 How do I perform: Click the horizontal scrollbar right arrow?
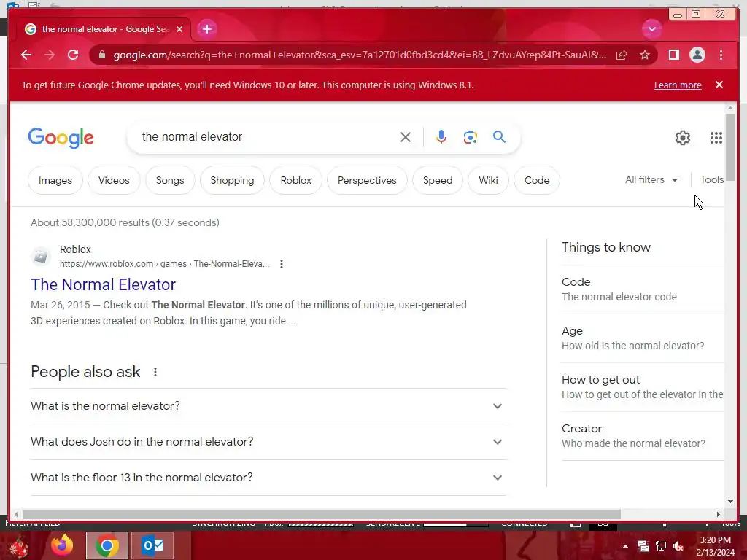click(719, 514)
